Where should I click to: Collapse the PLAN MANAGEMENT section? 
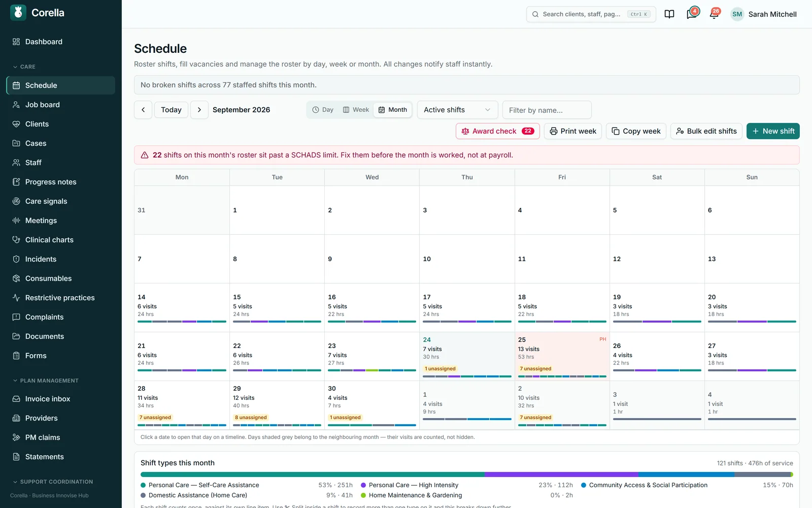(46, 380)
